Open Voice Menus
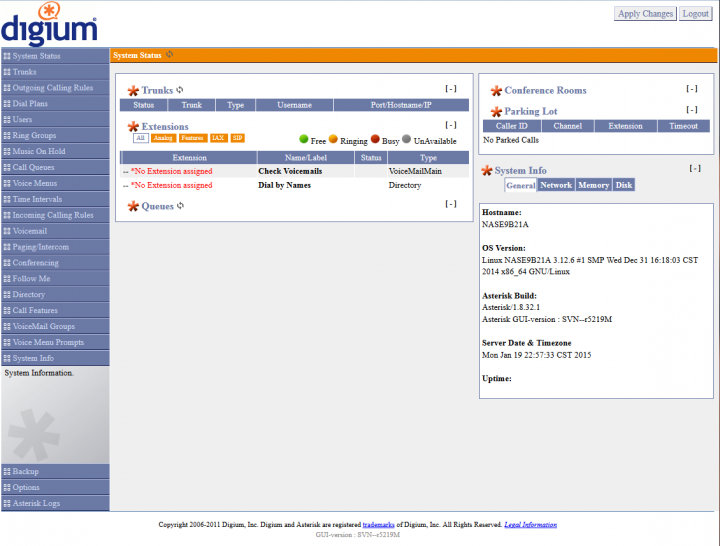Screen dimensions: 720x546 coord(55,183)
